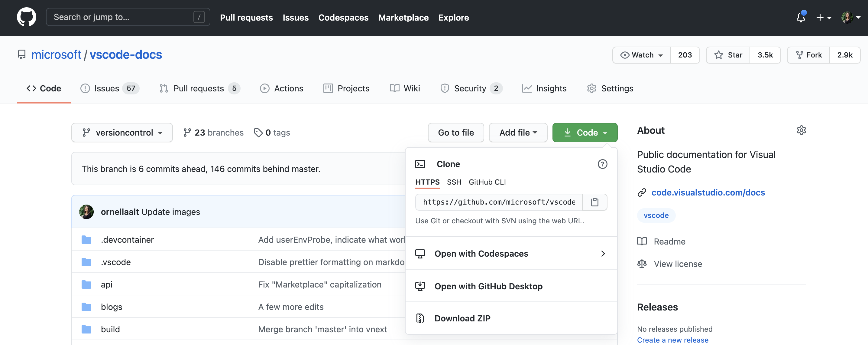Screen dimensions: 868x345
Task: Toggle Watch repository notifications
Action: point(640,55)
